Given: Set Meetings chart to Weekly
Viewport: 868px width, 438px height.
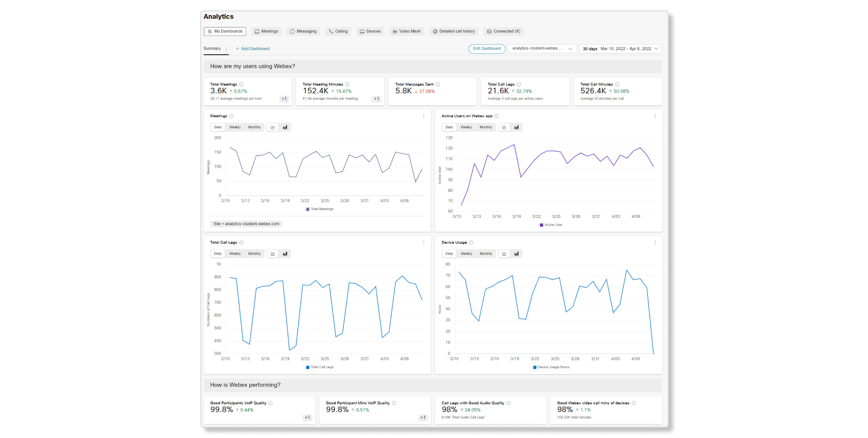Looking at the screenshot, I should click(235, 127).
